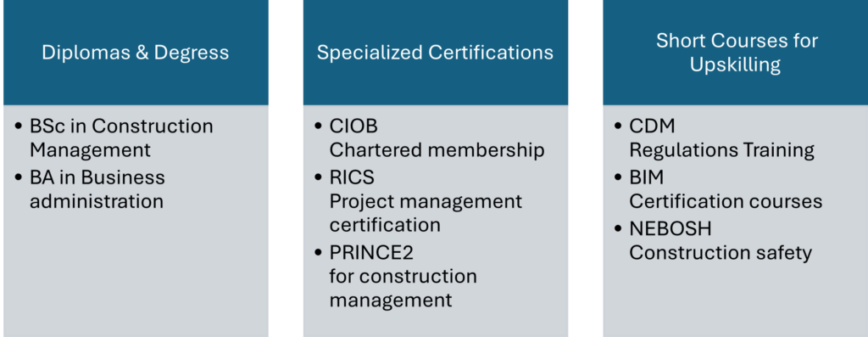Viewport: 868px width, 337px height.
Task: Select the RICS bullet item
Action: 352,177
